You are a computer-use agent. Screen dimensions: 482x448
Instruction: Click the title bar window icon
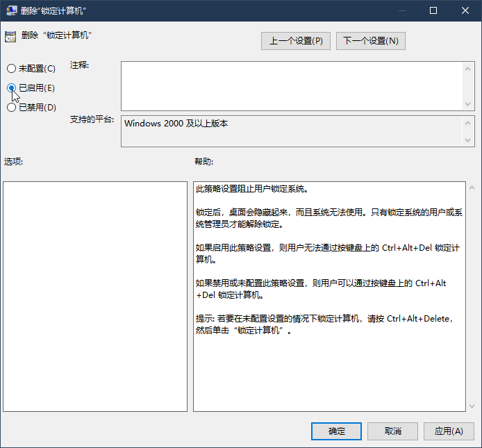point(11,10)
